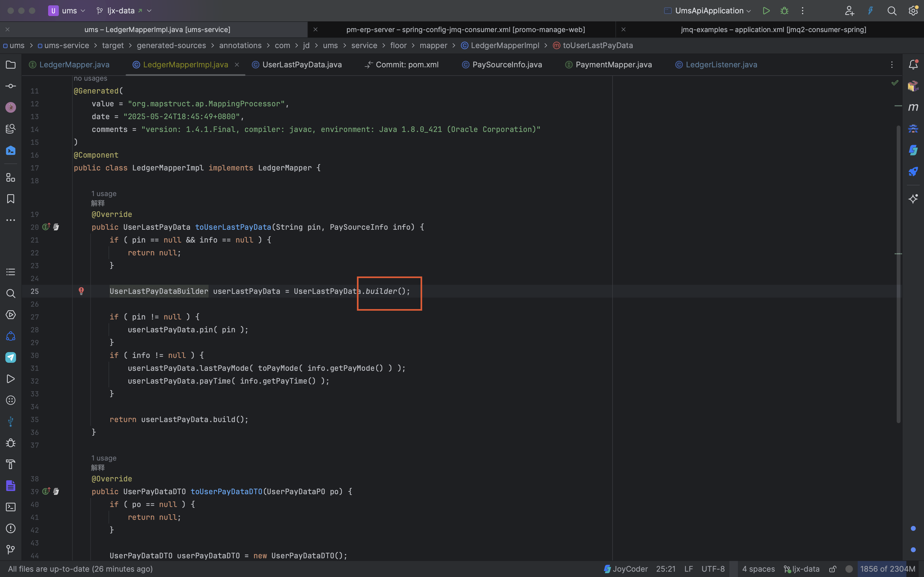Open the Debug tool window
924x577 pixels.
point(10,443)
